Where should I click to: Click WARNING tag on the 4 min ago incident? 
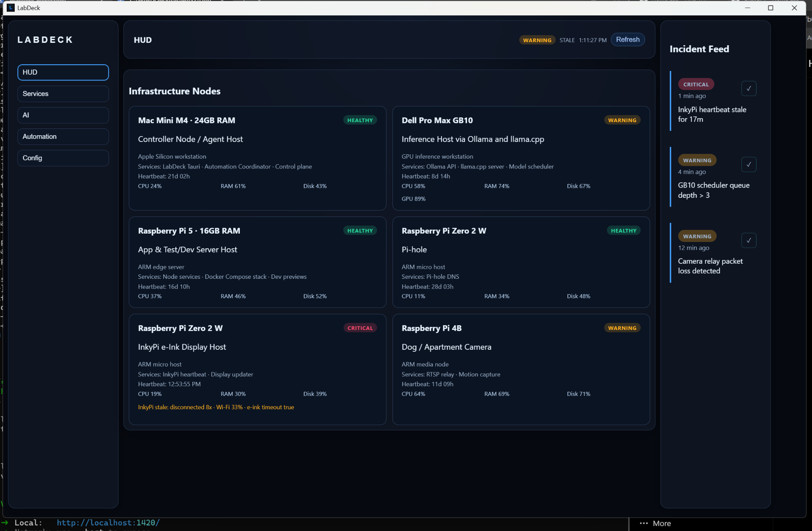click(697, 160)
